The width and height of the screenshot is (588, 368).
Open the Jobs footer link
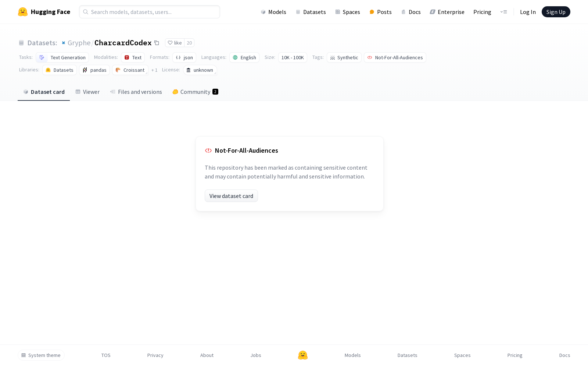[x=256, y=355]
